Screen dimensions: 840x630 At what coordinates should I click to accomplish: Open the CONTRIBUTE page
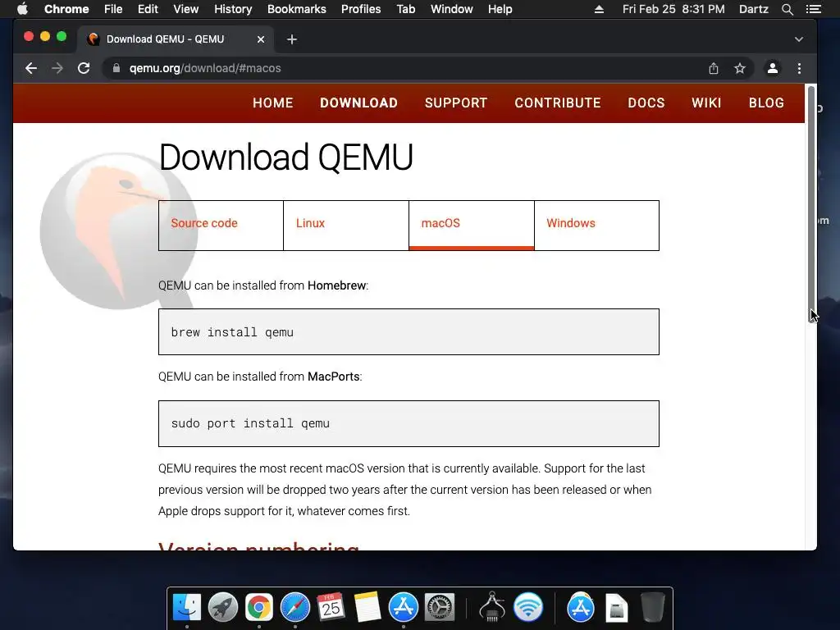558,103
